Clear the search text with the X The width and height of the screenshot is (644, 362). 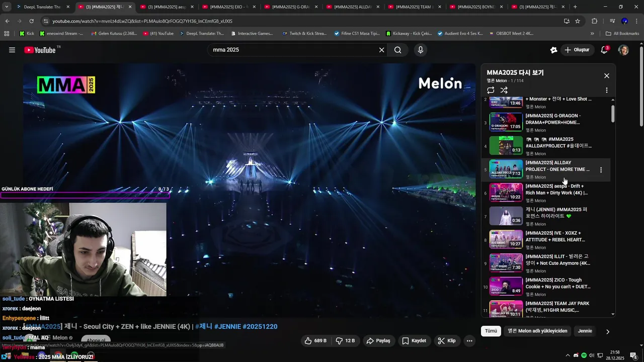point(381,50)
